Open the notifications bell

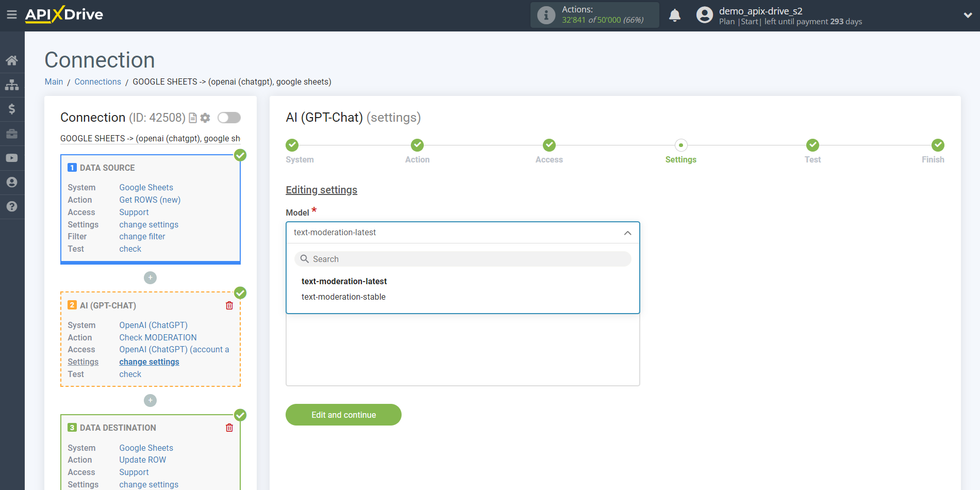[x=674, y=15]
